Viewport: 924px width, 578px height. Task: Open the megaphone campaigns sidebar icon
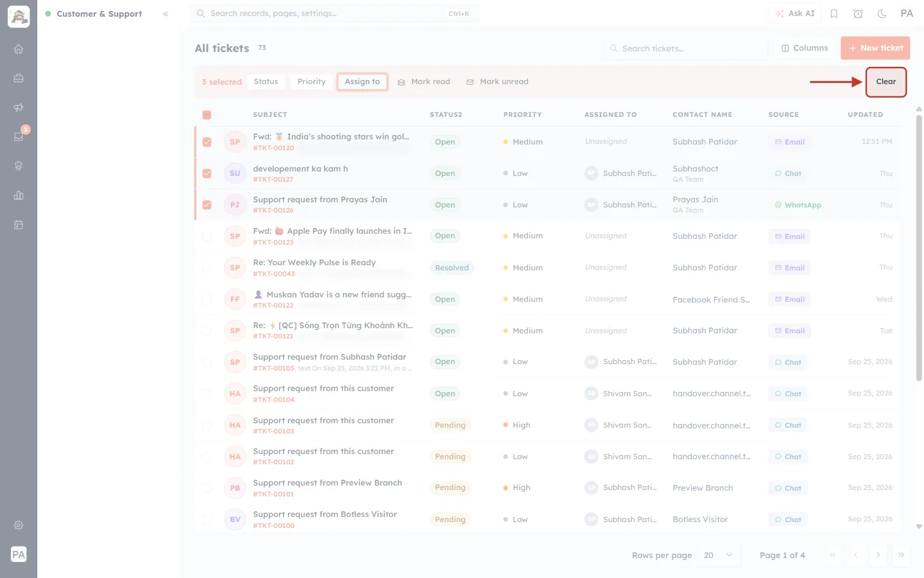pyautogui.click(x=19, y=107)
